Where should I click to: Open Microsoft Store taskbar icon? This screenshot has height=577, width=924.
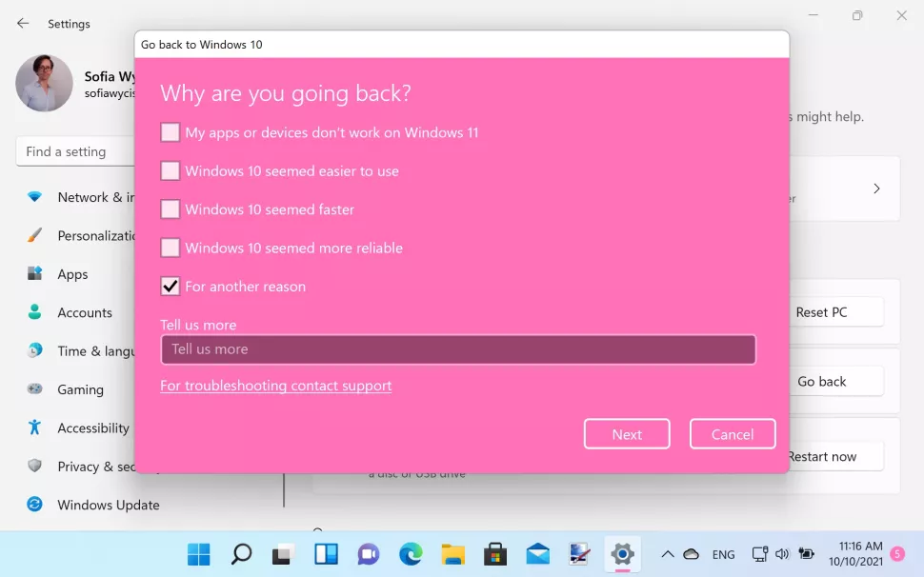(494, 554)
